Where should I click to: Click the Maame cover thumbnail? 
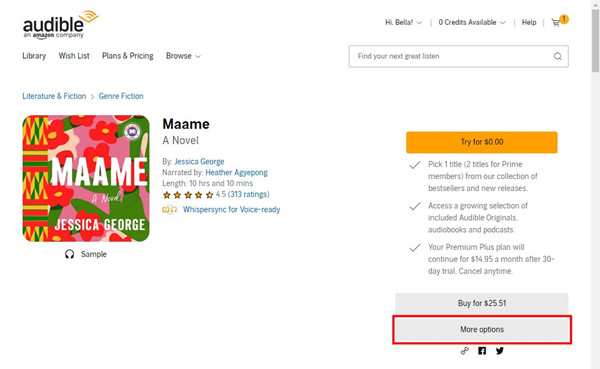[86, 178]
